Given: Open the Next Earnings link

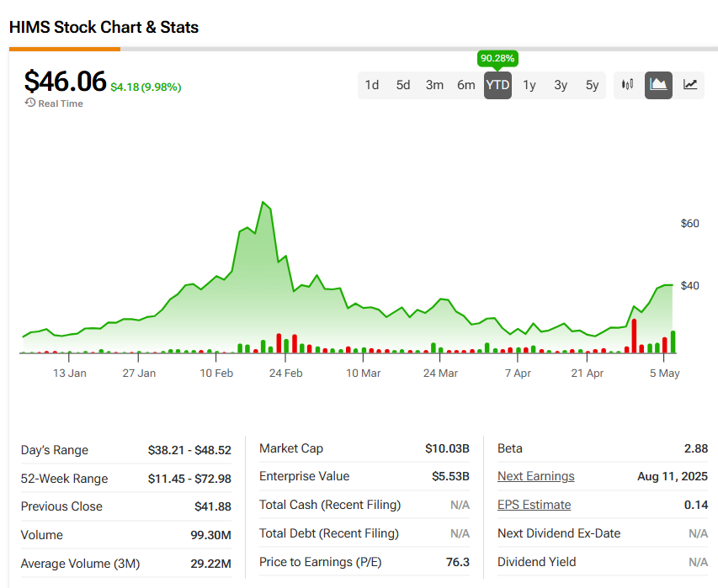Looking at the screenshot, I should 535,476.
